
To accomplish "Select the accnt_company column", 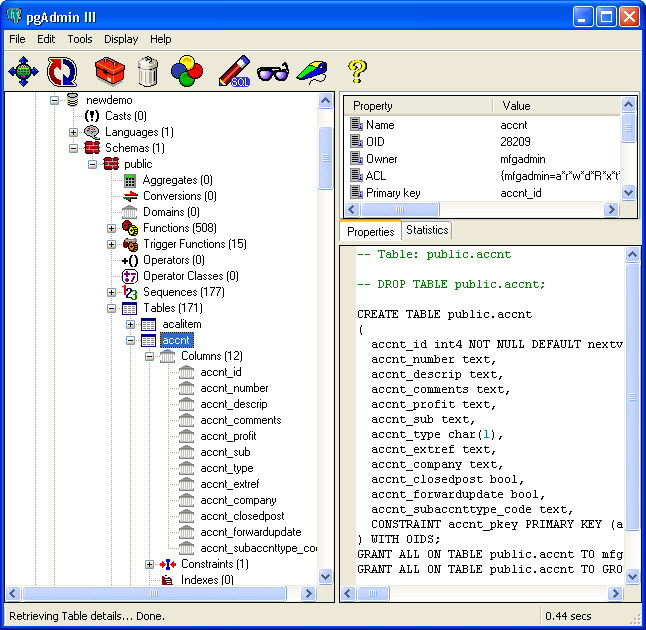I will [238, 500].
